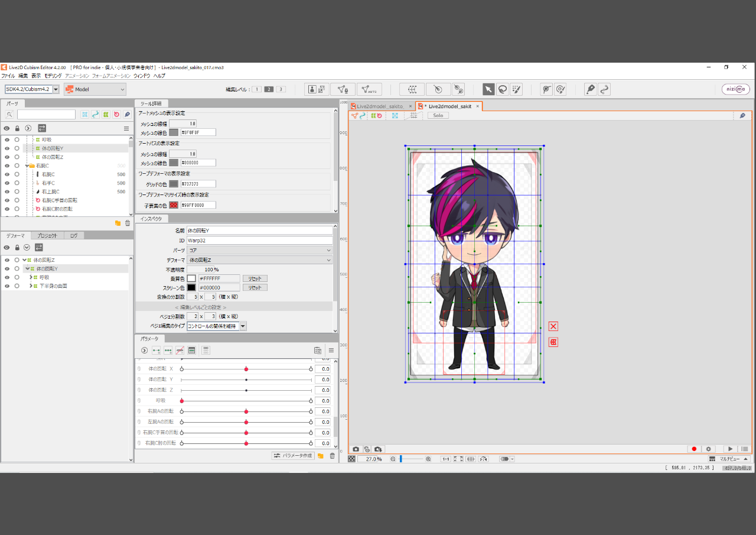Viewport: 756px width, 535px height.
Task: Switch to the プロジェクト tab
Action: pos(48,235)
